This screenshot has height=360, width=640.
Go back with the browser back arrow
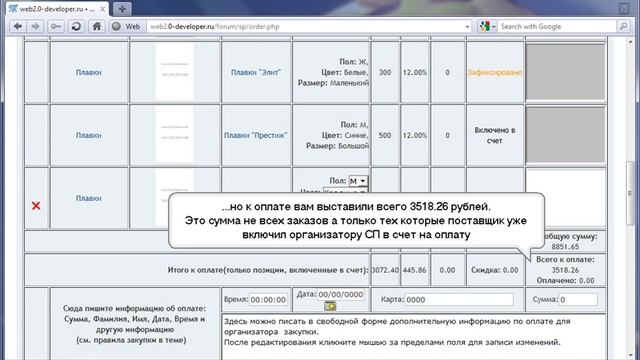tap(18, 27)
